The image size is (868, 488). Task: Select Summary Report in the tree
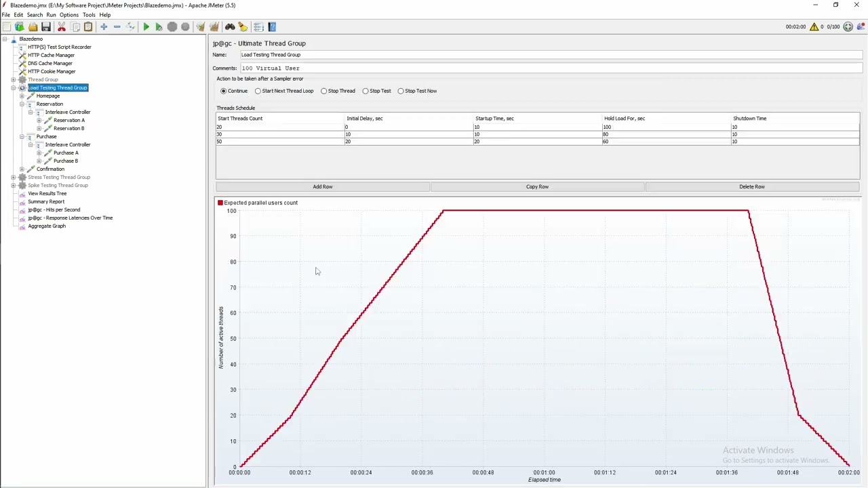46,202
